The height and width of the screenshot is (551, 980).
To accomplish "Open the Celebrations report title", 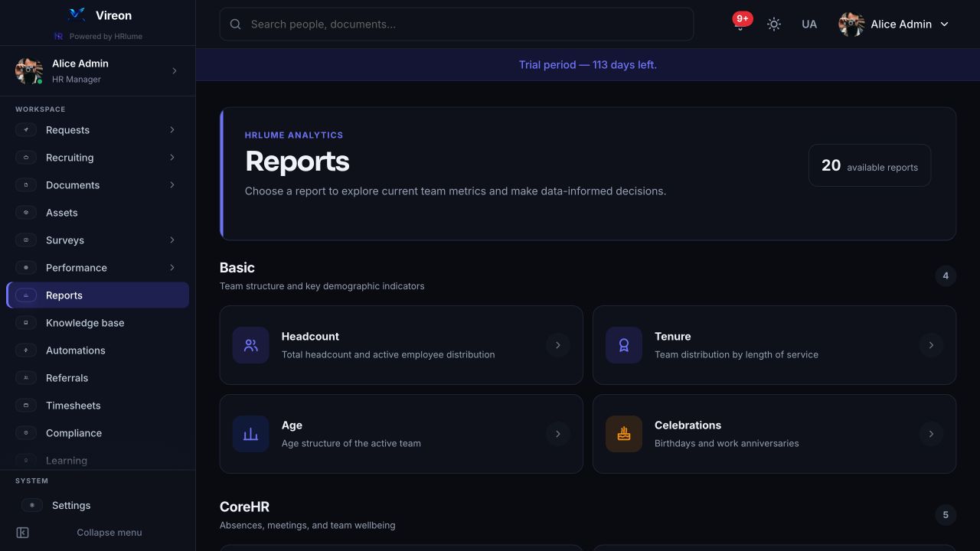I will click(x=688, y=425).
